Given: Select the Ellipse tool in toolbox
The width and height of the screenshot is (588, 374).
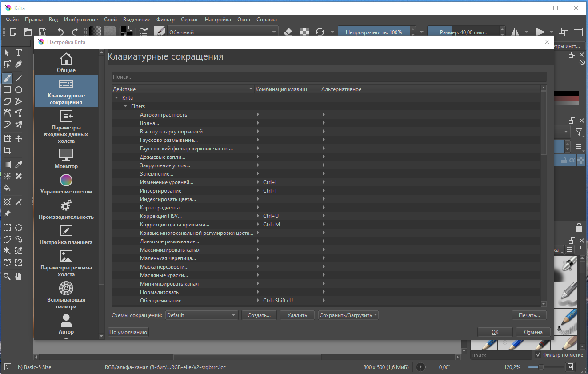Looking at the screenshot, I should coord(19,90).
